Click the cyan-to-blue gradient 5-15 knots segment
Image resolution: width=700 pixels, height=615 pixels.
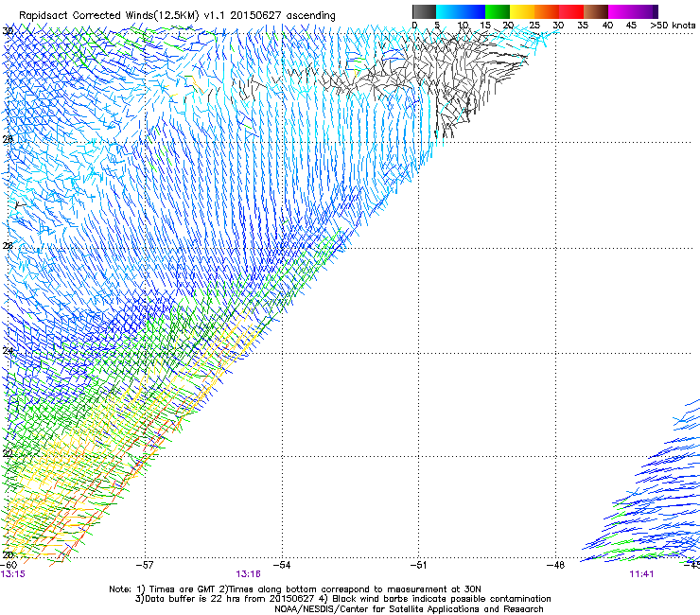(x=461, y=11)
